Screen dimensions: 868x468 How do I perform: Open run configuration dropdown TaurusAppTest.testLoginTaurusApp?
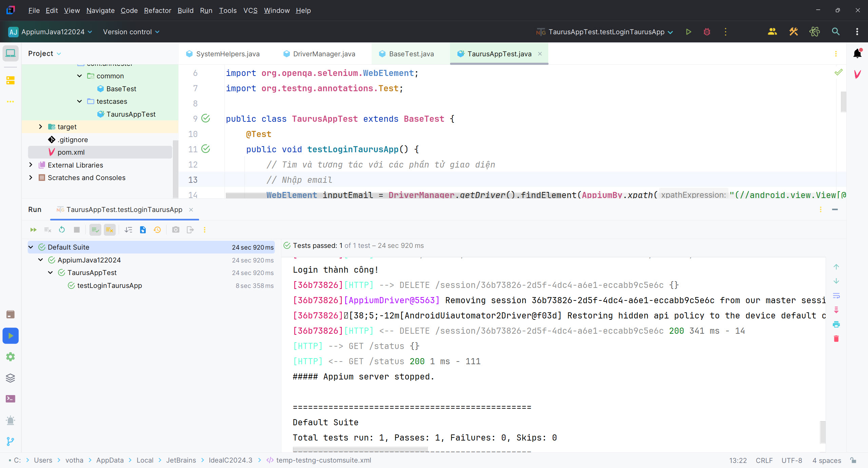[x=604, y=32]
